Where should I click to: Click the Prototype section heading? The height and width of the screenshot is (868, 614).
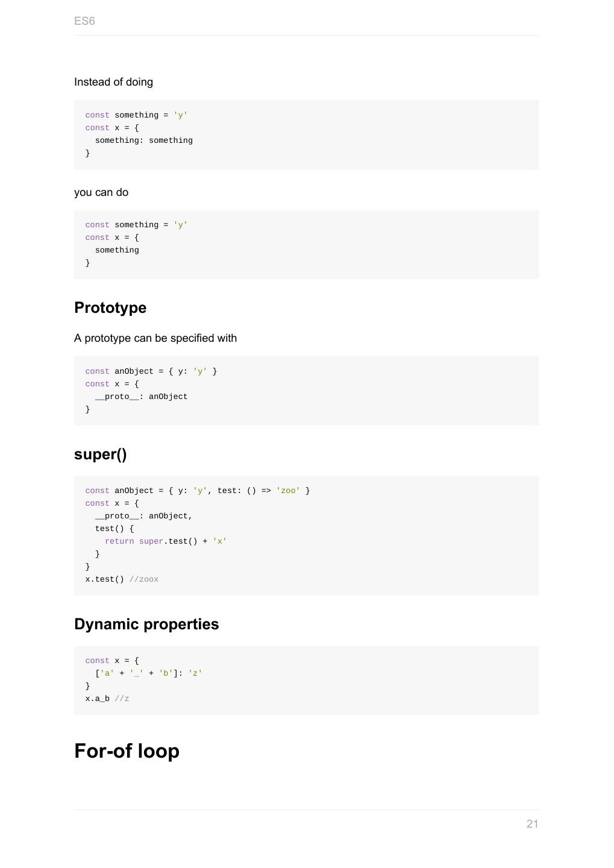(110, 307)
